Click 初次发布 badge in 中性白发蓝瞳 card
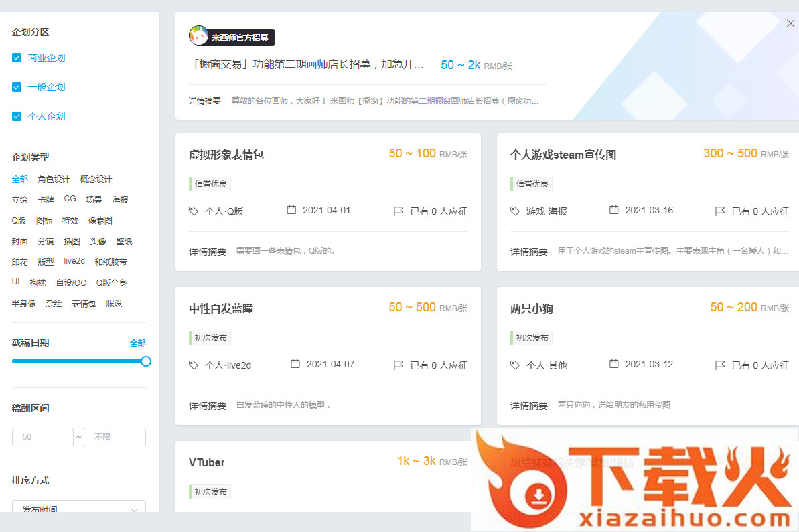This screenshot has width=799, height=532. point(210,337)
